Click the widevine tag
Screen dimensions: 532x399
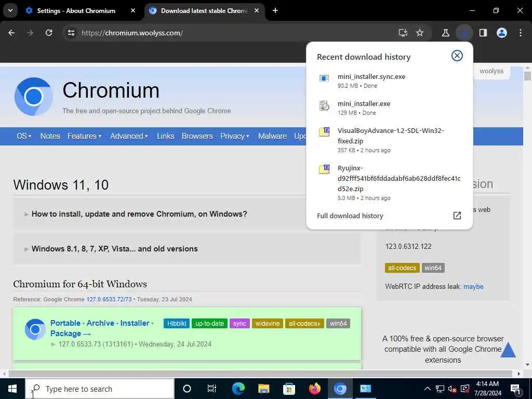coord(268,323)
